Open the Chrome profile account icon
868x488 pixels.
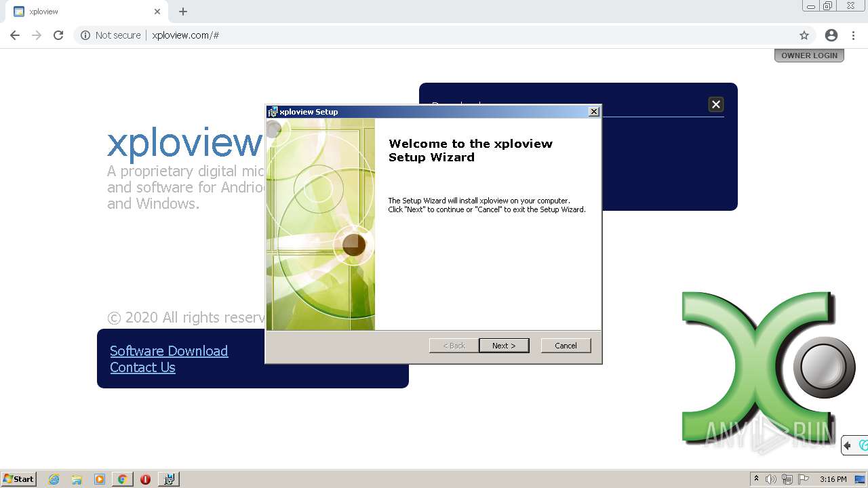point(831,35)
